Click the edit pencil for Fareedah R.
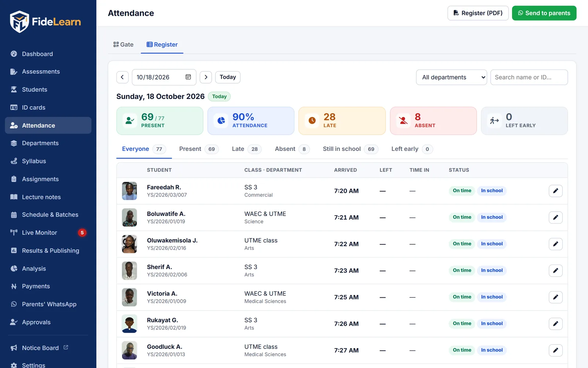This screenshot has height=368, width=588. click(556, 191)
